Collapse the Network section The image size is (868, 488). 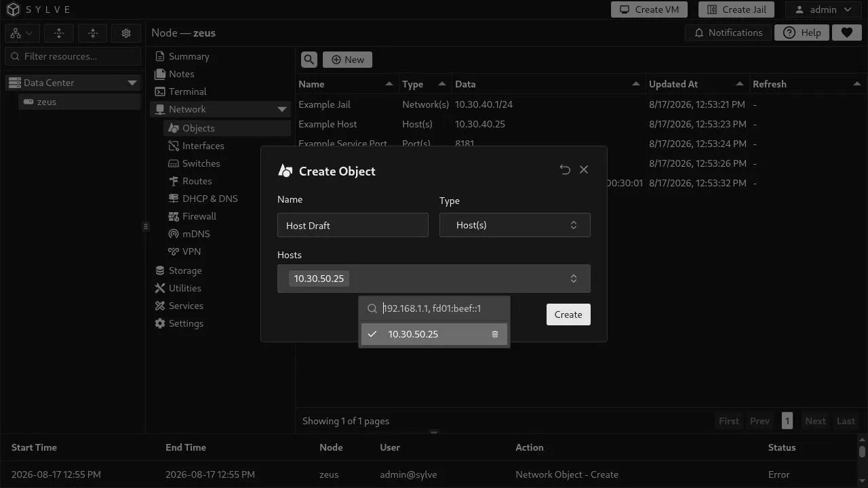pyautogui.click(x=282, y=109)
